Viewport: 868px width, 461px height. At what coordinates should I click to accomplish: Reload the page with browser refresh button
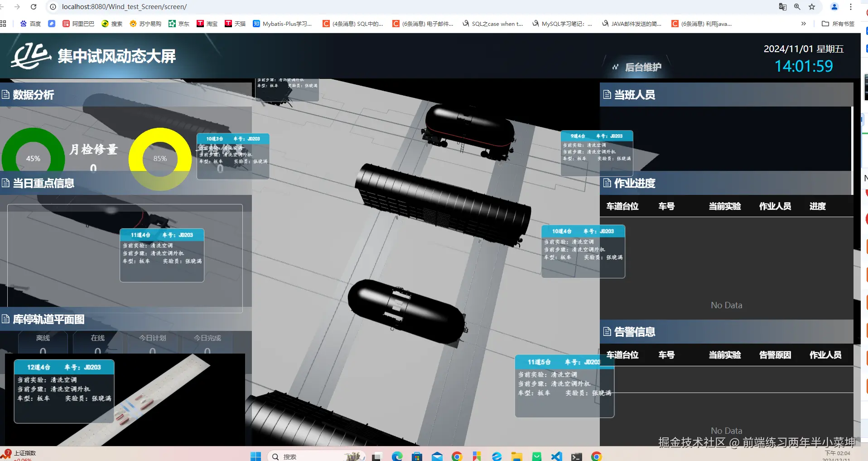pyautogui.click(x=34, y=7)
